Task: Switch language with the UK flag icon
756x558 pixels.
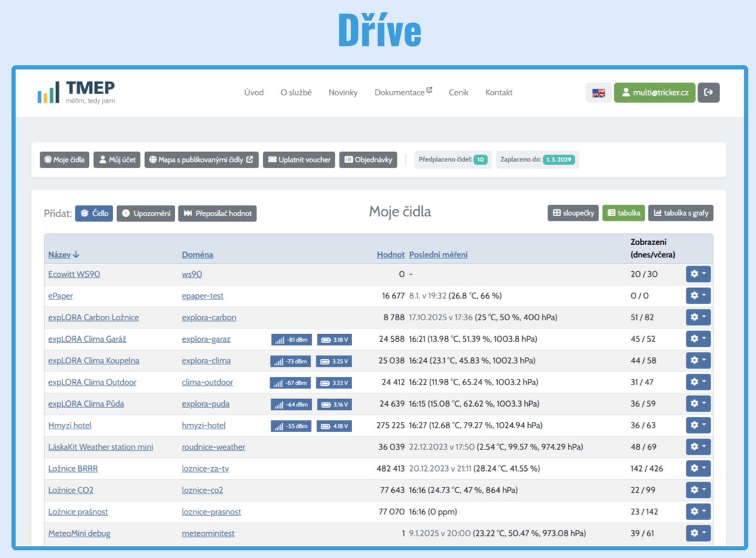Action: click(x=598, y=93)
